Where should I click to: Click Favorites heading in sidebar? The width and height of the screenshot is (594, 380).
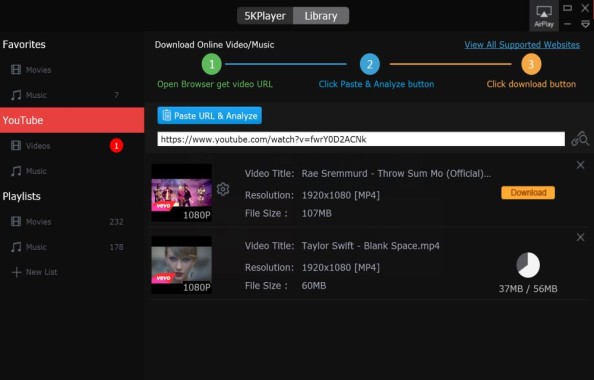[24, 44]
